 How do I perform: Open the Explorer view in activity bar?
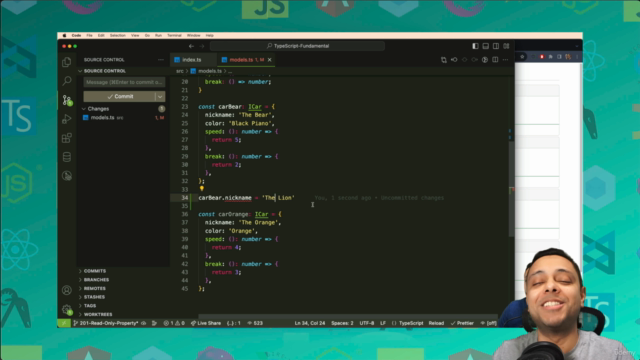[67, 62]
